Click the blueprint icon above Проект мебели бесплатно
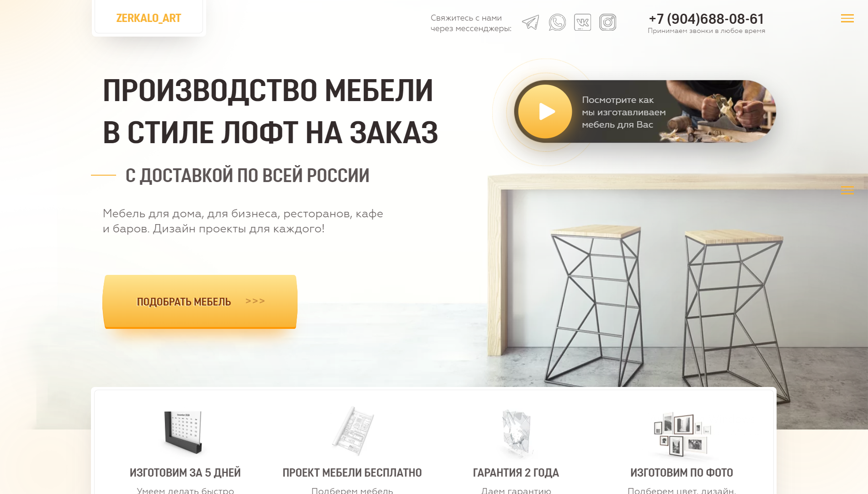Image resolution: width=868 pixels, height=494 pixels. pyautogui.click(x=352, y=431)
